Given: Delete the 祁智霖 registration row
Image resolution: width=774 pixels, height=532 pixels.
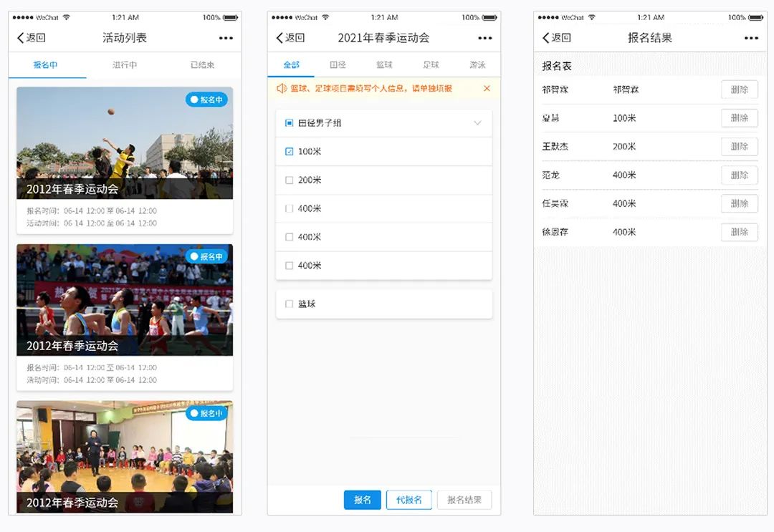Looking at the screenshot, I should [x=739, y=90].
